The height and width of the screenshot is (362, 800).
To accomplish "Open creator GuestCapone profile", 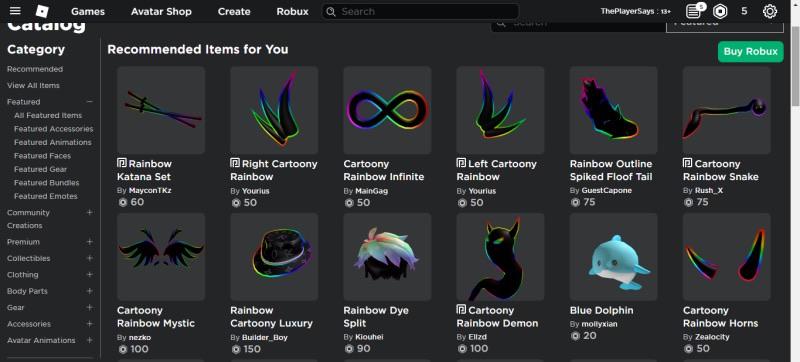I will [607, 191].
